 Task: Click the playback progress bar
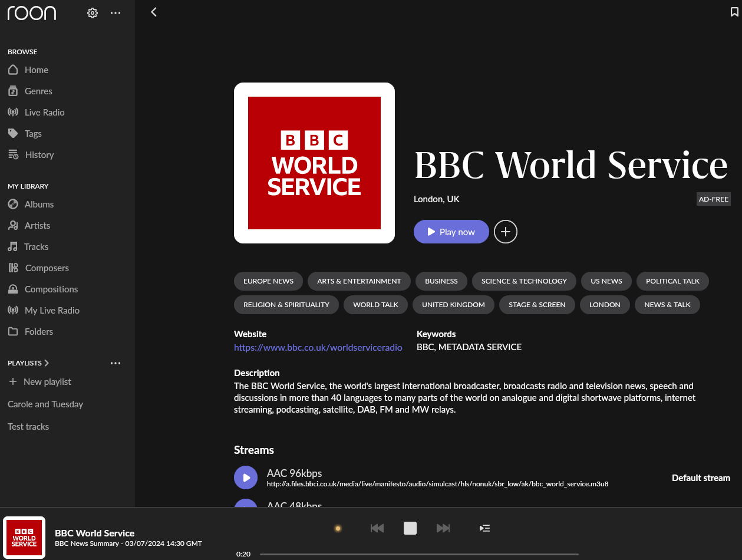[419, 554]
